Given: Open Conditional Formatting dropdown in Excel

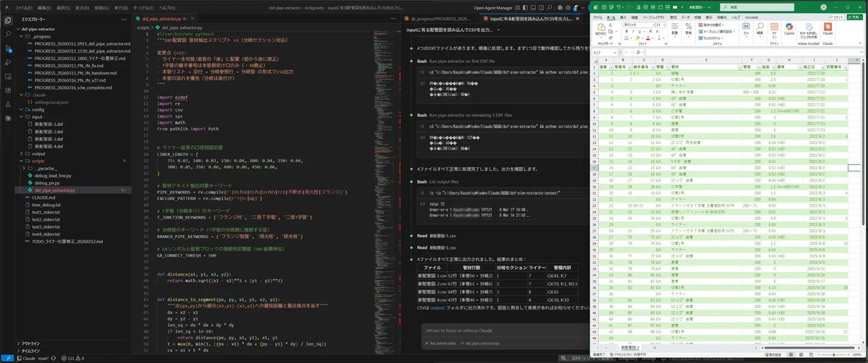Looking at the screenshot, I should tap(711, 24).
